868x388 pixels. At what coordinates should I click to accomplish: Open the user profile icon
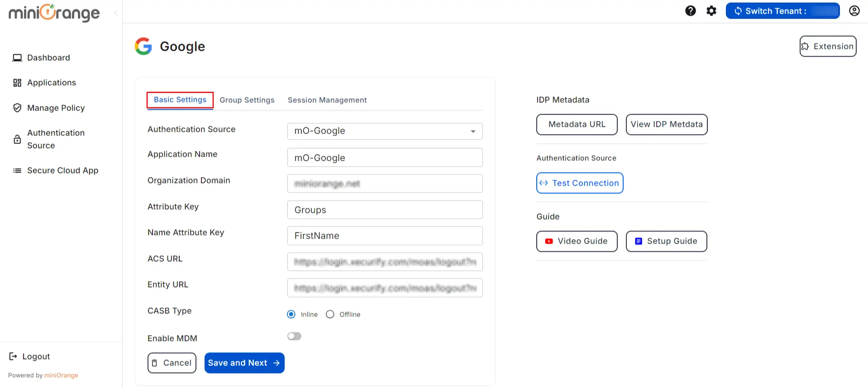854,11
